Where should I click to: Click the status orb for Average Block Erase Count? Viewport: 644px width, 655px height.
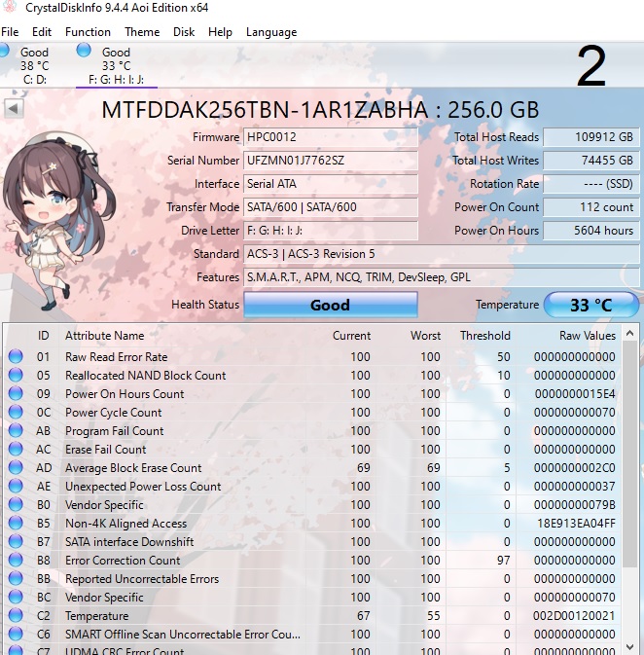point(16,468)
